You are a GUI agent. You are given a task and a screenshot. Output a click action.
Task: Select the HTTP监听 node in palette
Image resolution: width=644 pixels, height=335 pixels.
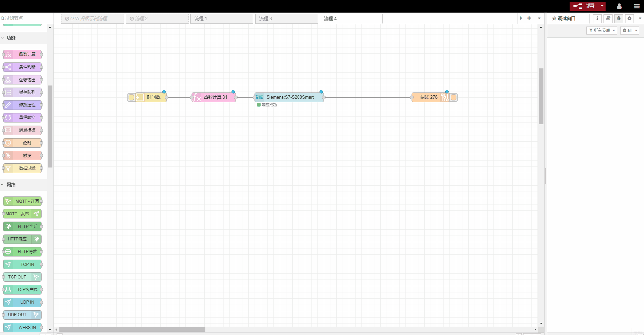pos(22,226)
